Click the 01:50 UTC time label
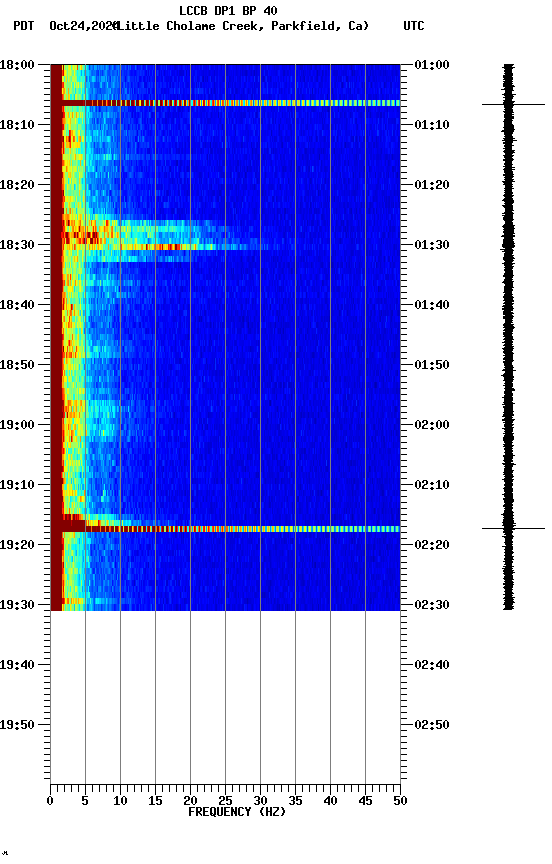 (432, 365)
